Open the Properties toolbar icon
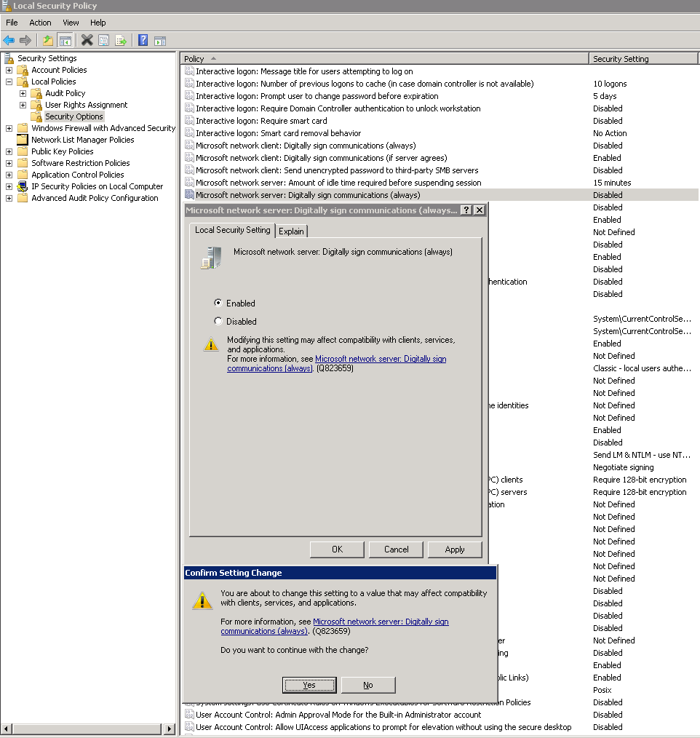The height and width of the screenshot is (738, 700). click(x=103, y=41)
